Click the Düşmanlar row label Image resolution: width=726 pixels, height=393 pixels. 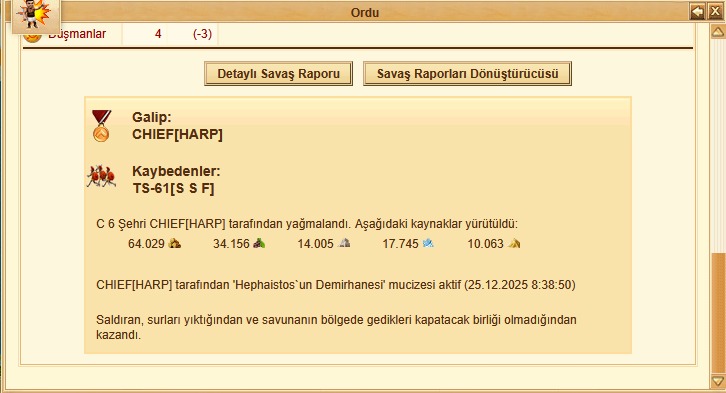pyautogui.click(x=77, y=34)
